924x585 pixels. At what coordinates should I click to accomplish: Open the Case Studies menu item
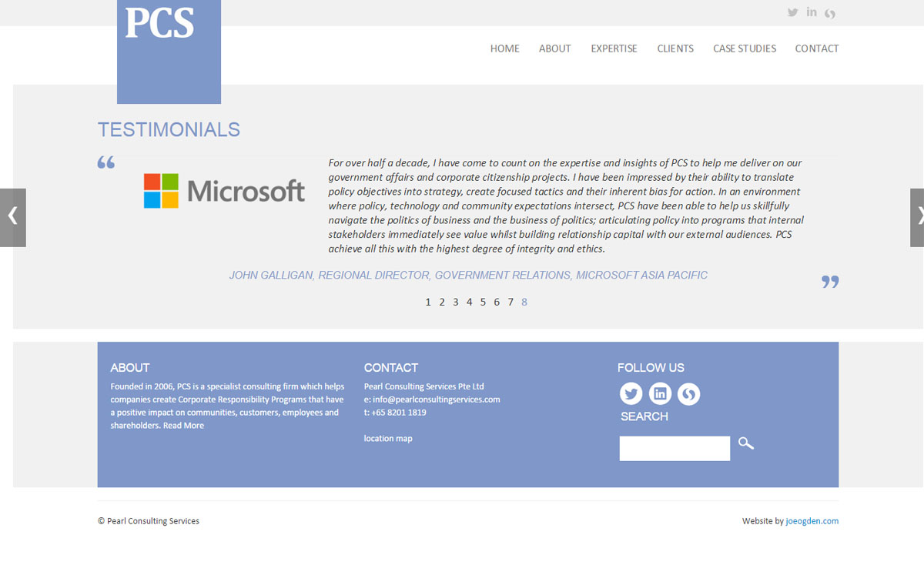pos(744,48)
